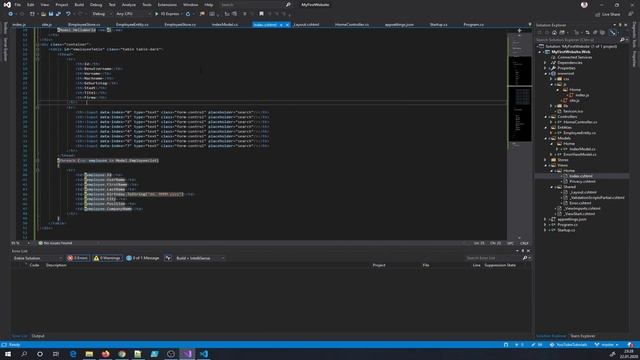Open the Debug menu

pos(96,5)
